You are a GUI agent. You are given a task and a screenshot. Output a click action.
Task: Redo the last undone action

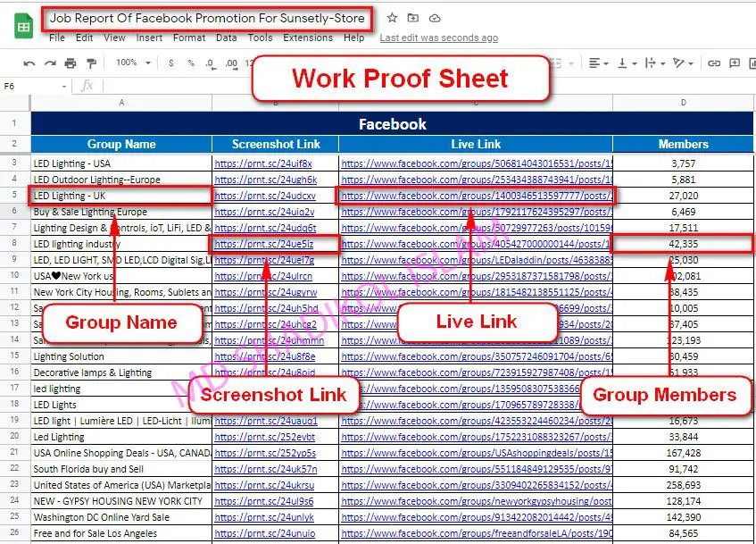click(50, 63)
